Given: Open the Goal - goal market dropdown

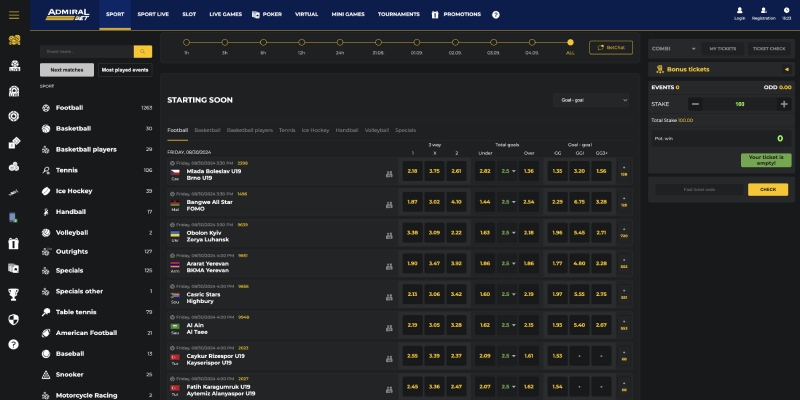Looking at the screenshot, I should point(591,100).
